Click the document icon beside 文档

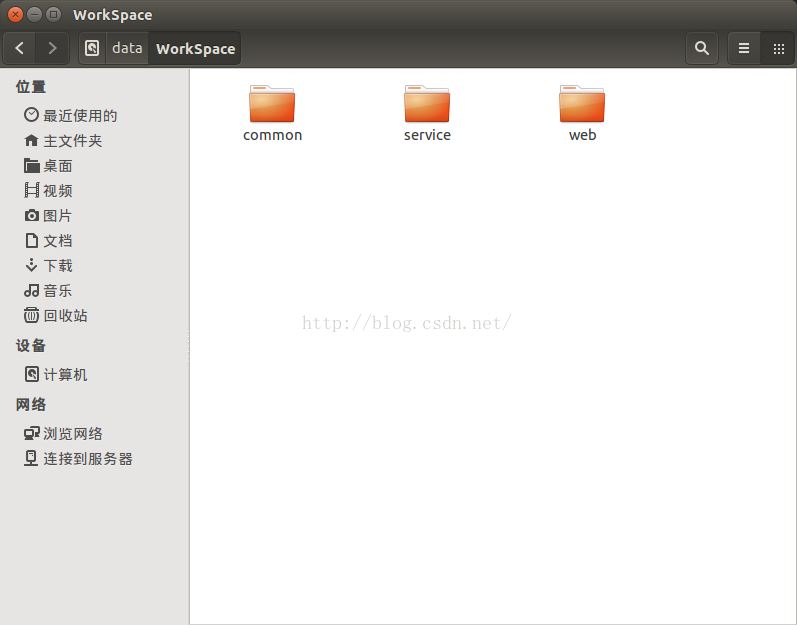click(x=32, y=240)
